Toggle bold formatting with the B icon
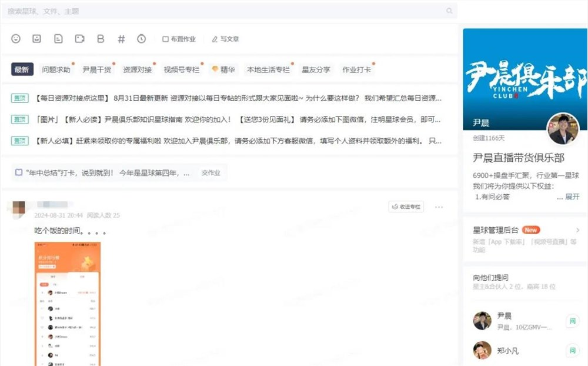The image size is (588, 366). pos(100,38)
